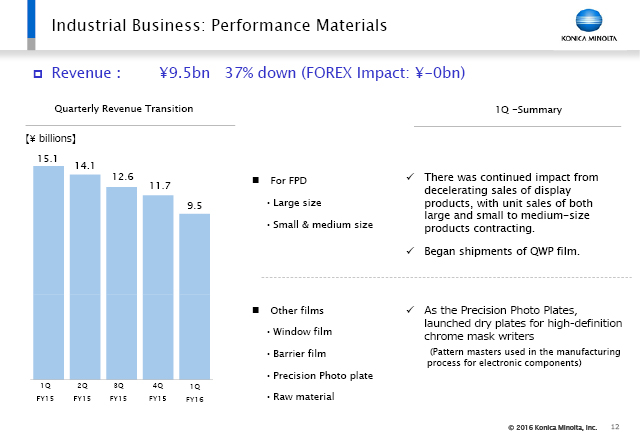Click checkmark beside 'There was continued impact'
Viewport: 640px width, 443px height.
[410, 177]
